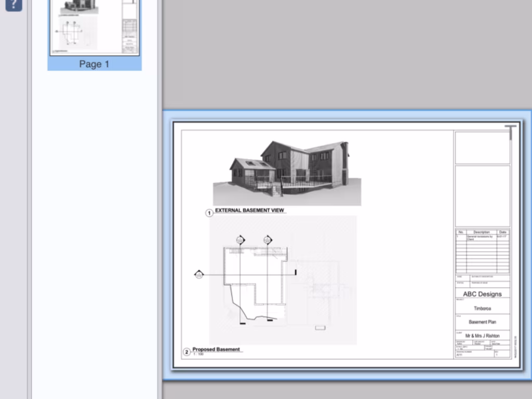This screenshot has height=399, width=532.
Task: Click the 'Page 1' thumbnail label
Action: coord(94,64)
